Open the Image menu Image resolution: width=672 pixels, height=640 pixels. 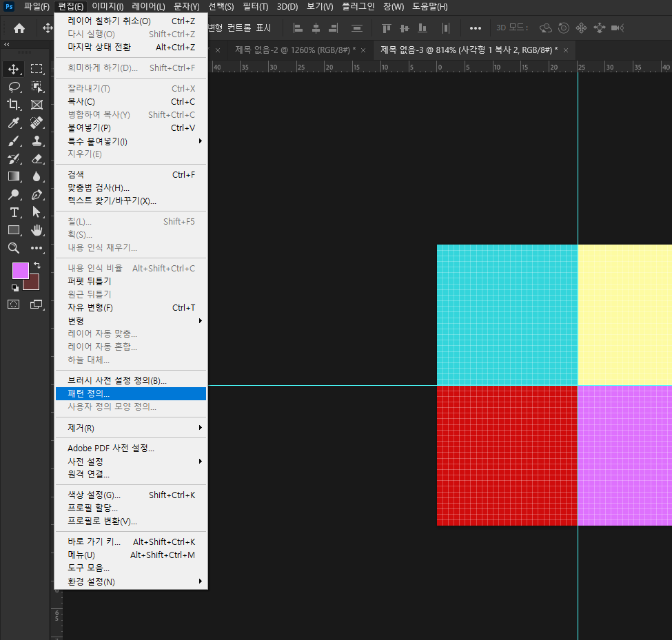point(108,6)
